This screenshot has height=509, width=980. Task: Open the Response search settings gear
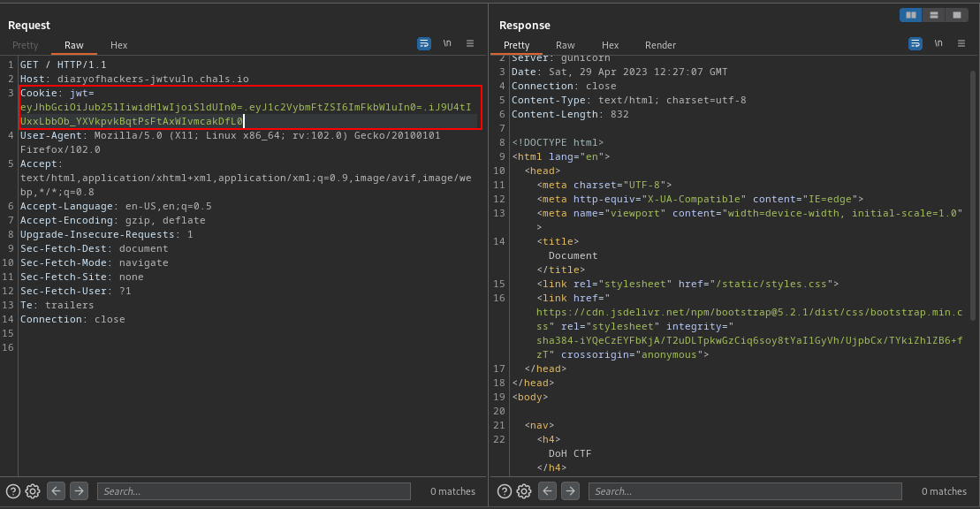tap(524, 491)
